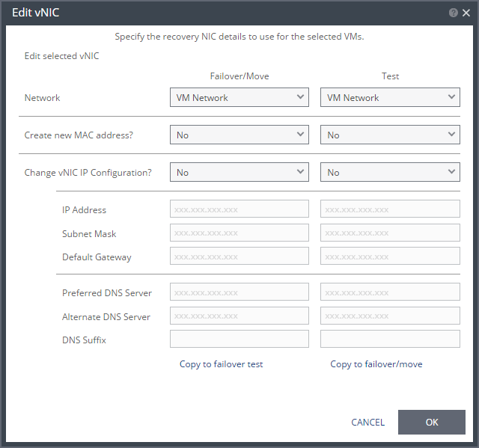Open Test Network dropdown
The width and height of the screenshot is (479, 448).
390,97
